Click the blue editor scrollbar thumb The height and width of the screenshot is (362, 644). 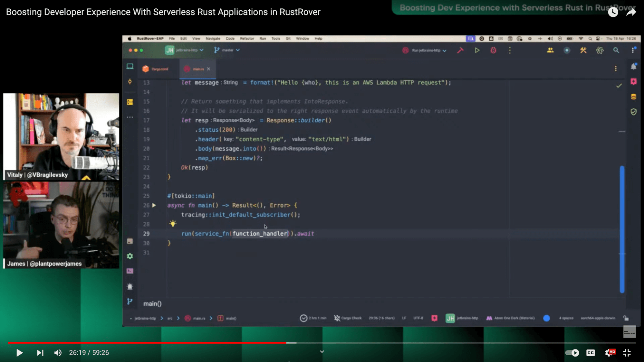pyautogui.click(x=622, y=229)
